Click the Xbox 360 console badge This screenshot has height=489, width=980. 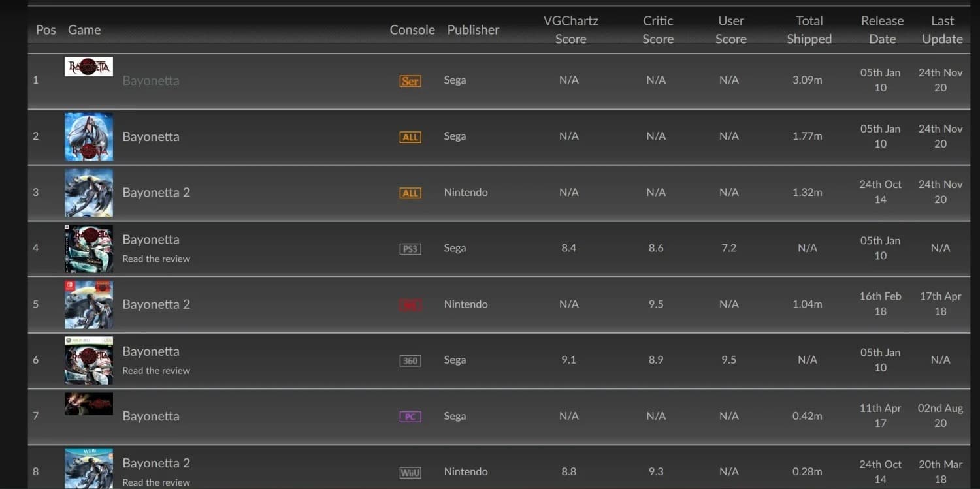click(x=410, y=360)
